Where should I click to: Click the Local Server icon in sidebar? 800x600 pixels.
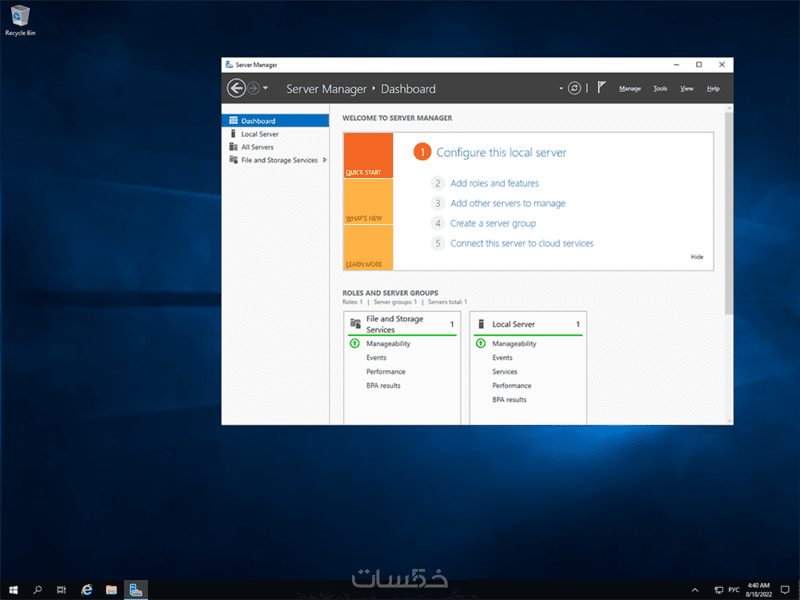pos(233,134)
